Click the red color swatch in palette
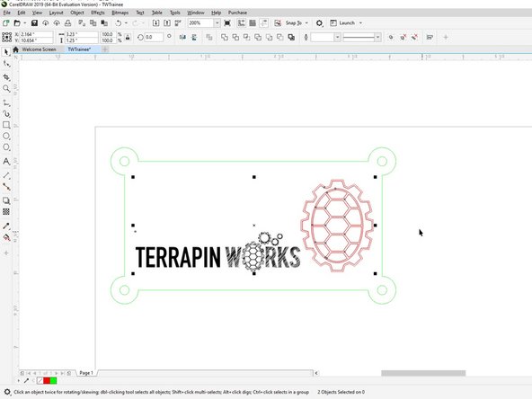This screenshot has width=532, height=399. point(47,381)
